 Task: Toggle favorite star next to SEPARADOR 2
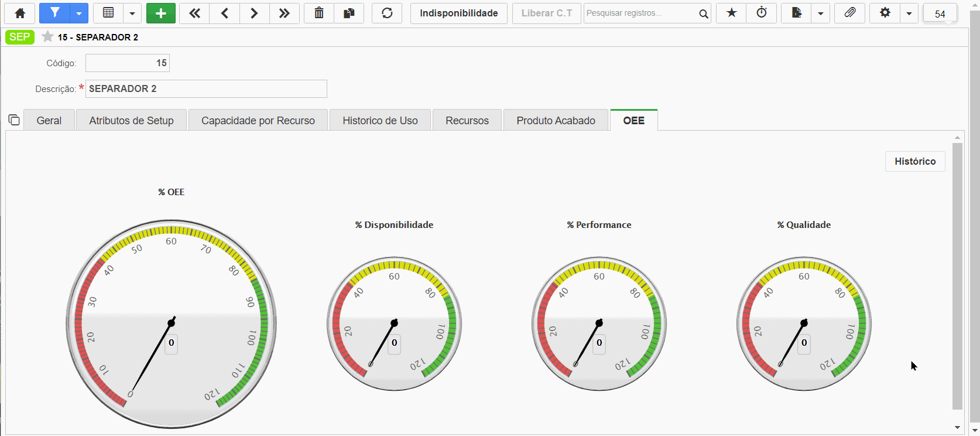coord(47,37)
